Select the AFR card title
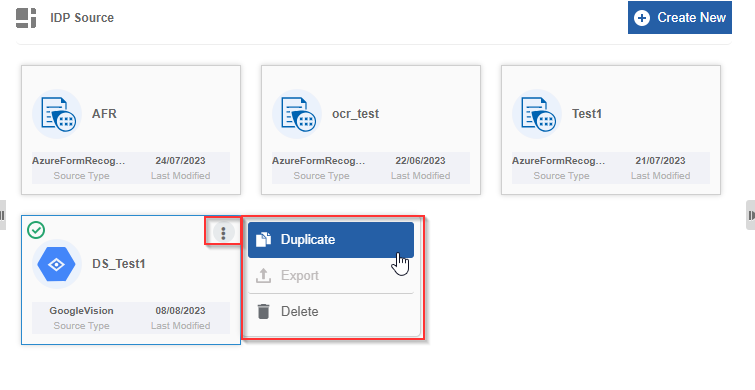Viewport: 755px width, 390px height. [104, 114]
